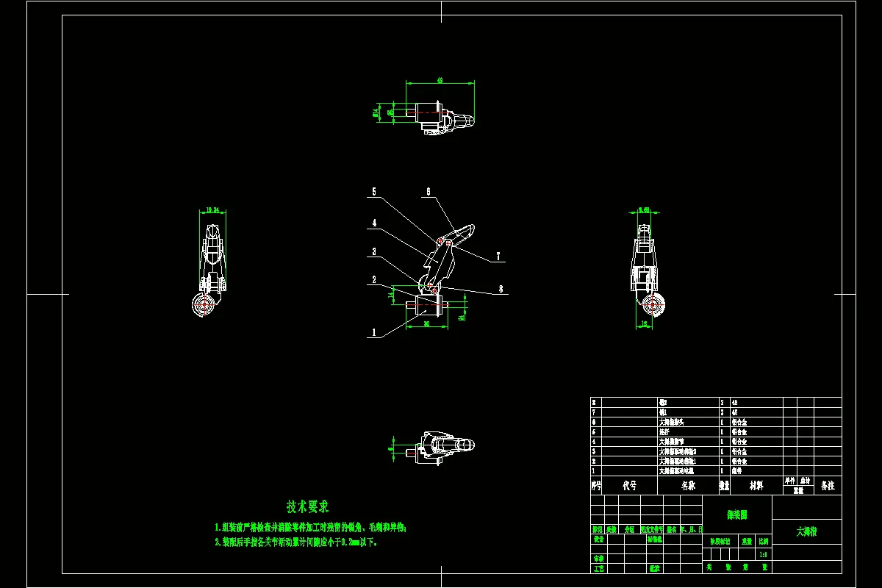Select callout number 1 on the main view
This screenshot has width=882, height=588.
(x=374, y=333)
